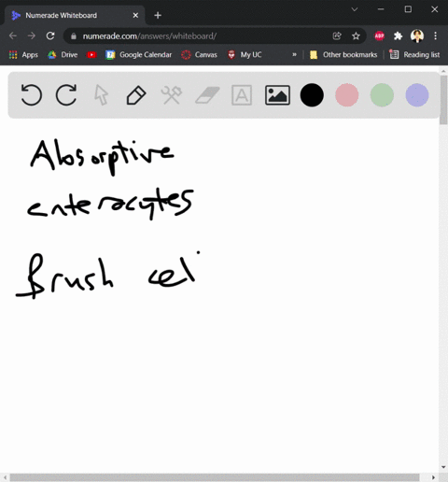Open a new browser tab
The image size is (448, 482).
click(158, 15)
